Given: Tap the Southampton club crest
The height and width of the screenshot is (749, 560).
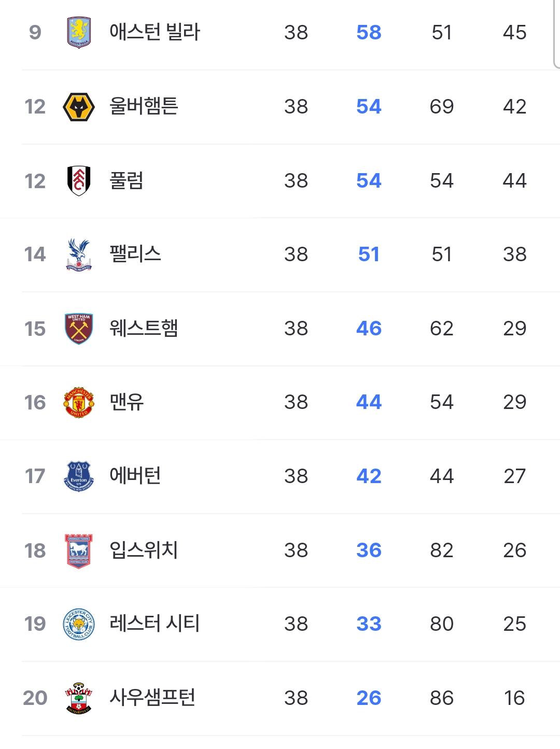Looking at the screenshot, I should point(79,698).
